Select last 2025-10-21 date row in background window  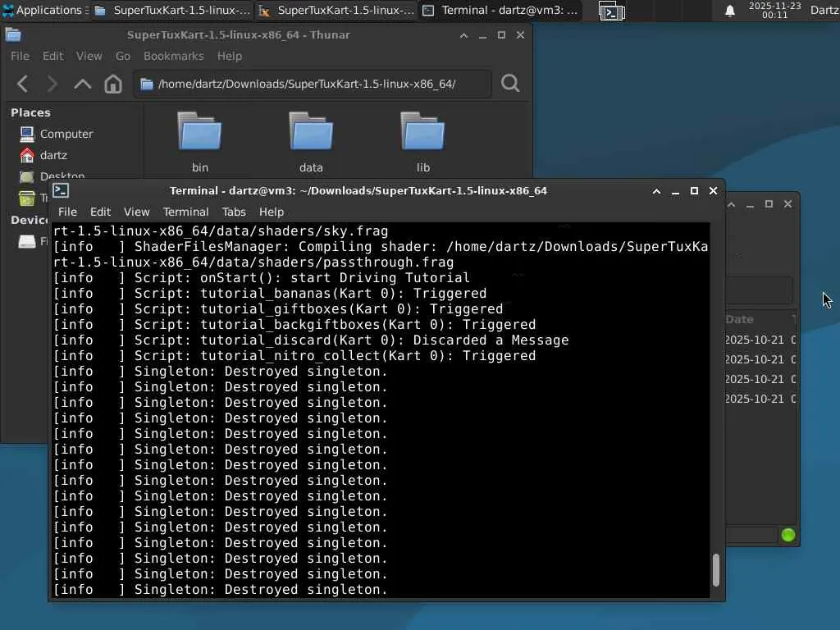tap(760, 399)
